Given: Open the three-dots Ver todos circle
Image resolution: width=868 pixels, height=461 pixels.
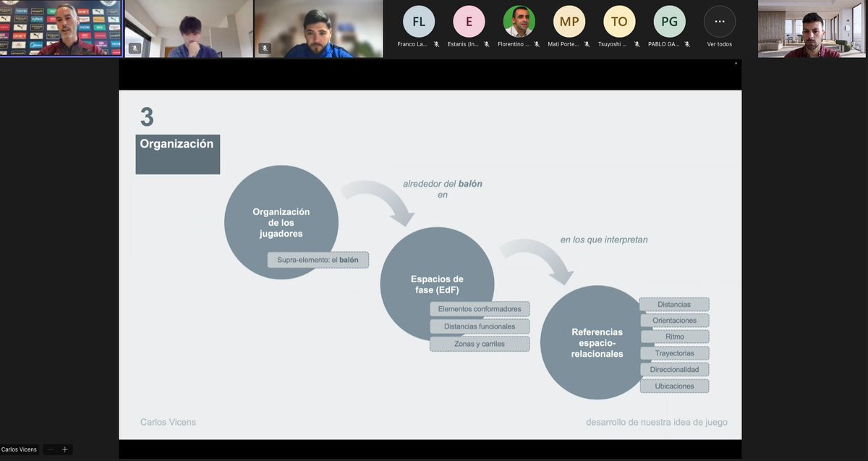Looking at the screenshot, I should (x=719, y=21).
